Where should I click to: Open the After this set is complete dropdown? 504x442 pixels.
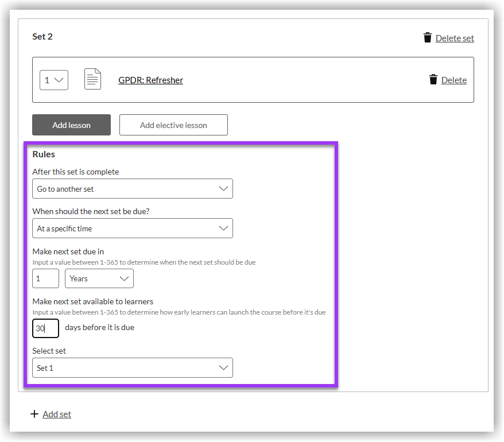[132, 188]
